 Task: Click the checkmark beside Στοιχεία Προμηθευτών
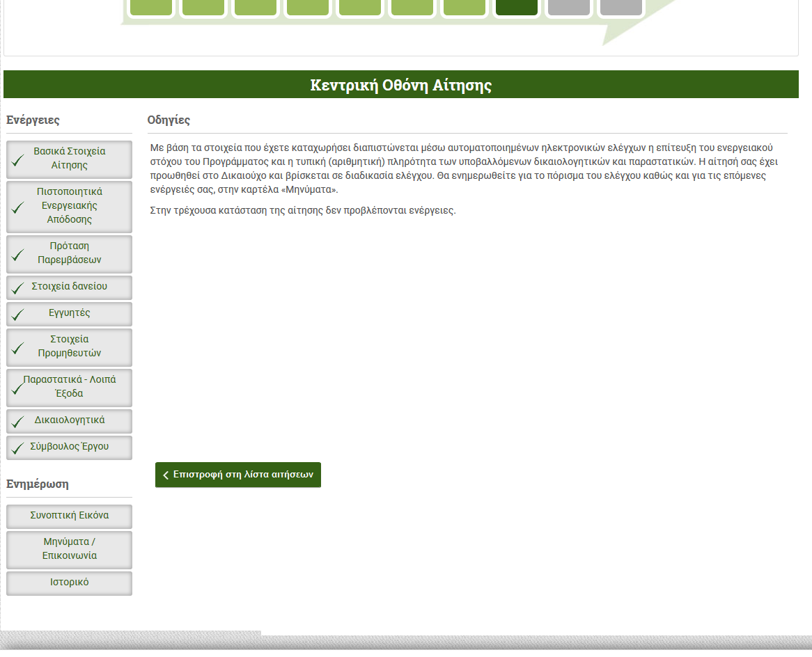pos(18,348)
